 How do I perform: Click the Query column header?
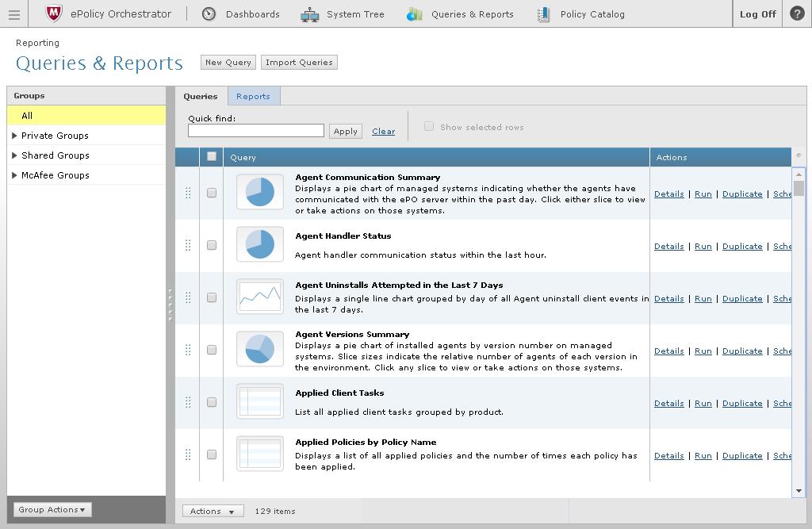[436, 157]
